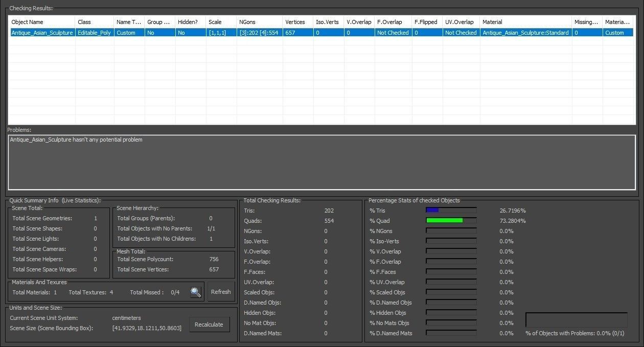Click the Total Scene Vertices value 657

click(x=214, y=269)
